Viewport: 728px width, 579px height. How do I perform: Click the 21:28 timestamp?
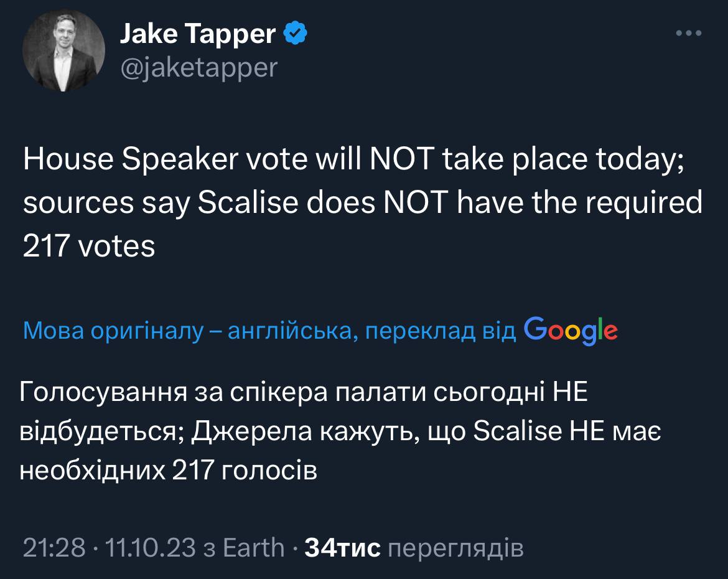pos(54,548)
